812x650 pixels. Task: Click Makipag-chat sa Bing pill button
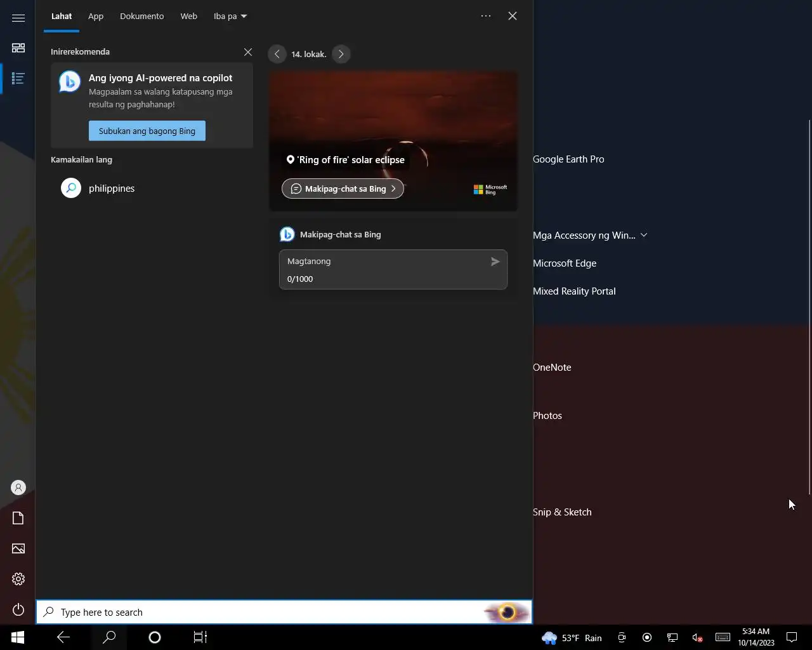pos(343,189)
